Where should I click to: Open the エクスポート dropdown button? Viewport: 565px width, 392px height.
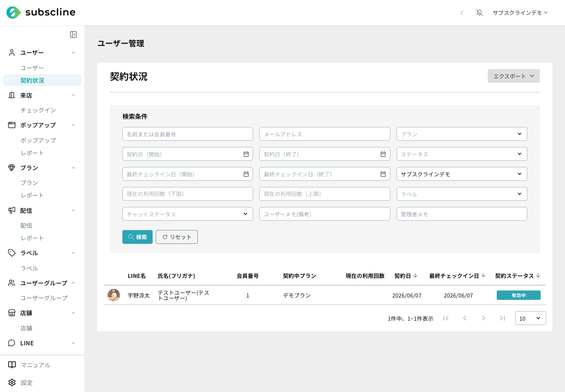[x=514, y=76]
